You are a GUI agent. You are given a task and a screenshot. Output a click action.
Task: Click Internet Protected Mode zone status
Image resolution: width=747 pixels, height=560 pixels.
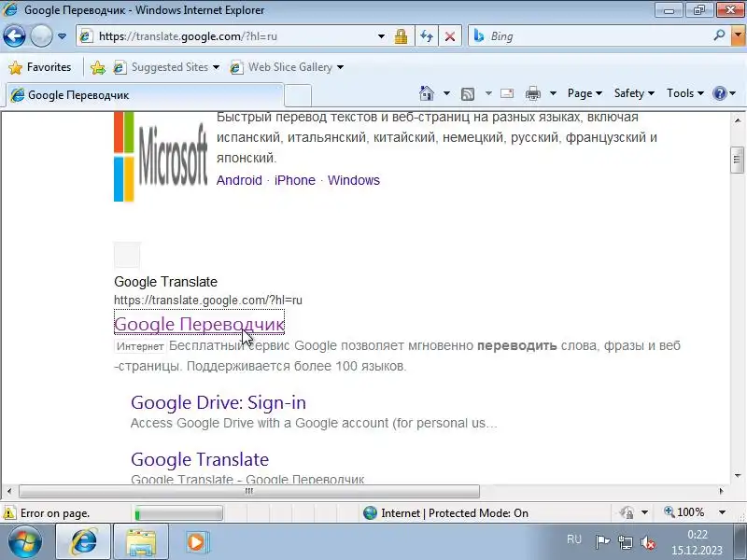(x=445, y=512)
